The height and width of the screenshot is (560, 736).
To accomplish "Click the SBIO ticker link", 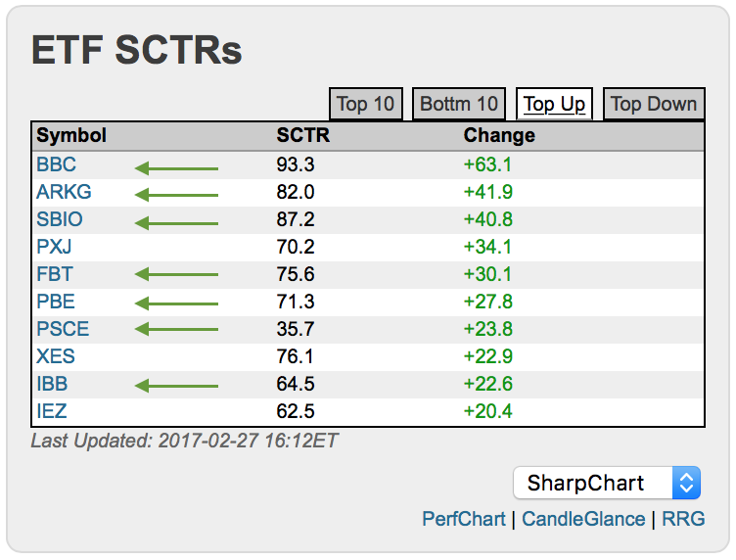I will click(x=60, y=219).
